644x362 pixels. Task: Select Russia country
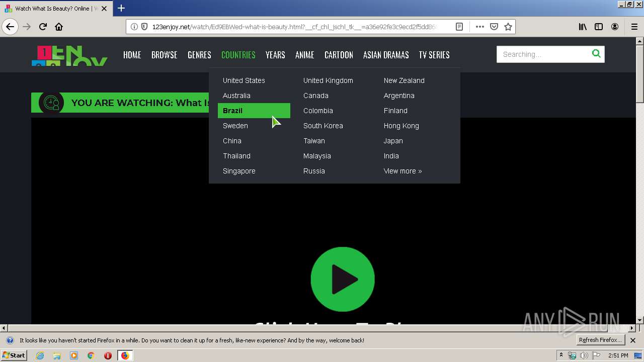point(314,171)
